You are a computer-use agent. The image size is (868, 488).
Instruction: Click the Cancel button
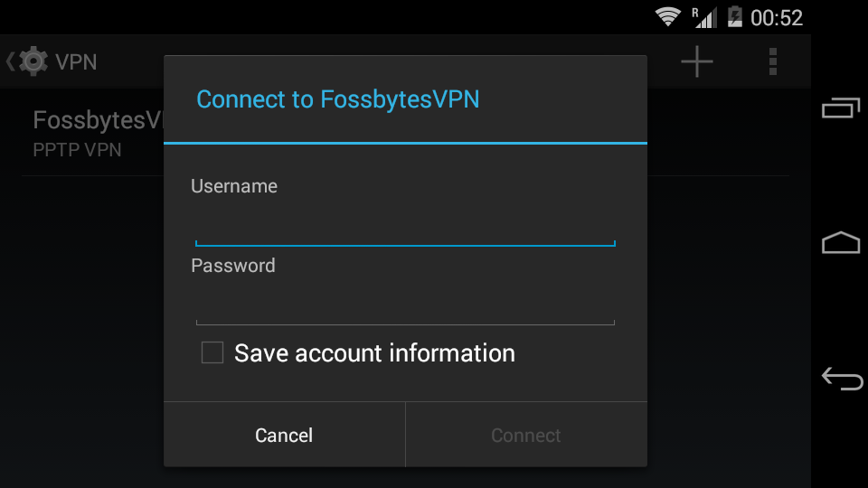click(x=284, y=435)
